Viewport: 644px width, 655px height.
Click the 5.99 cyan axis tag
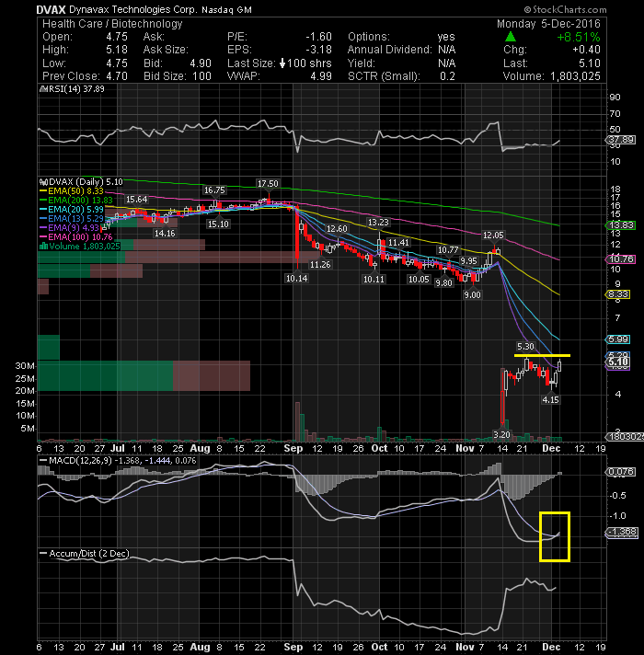[617, 339]
